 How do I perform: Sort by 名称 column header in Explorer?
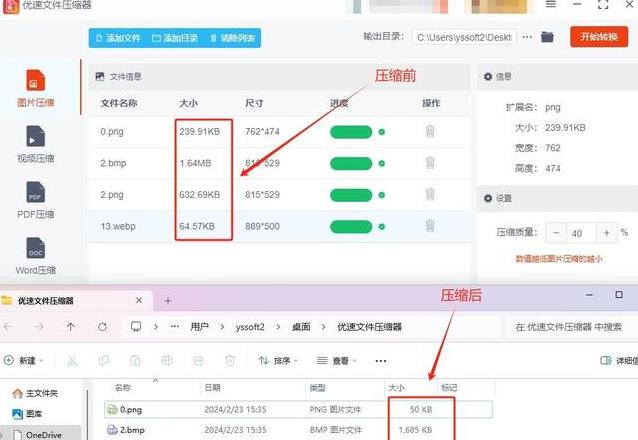point(123,387)
